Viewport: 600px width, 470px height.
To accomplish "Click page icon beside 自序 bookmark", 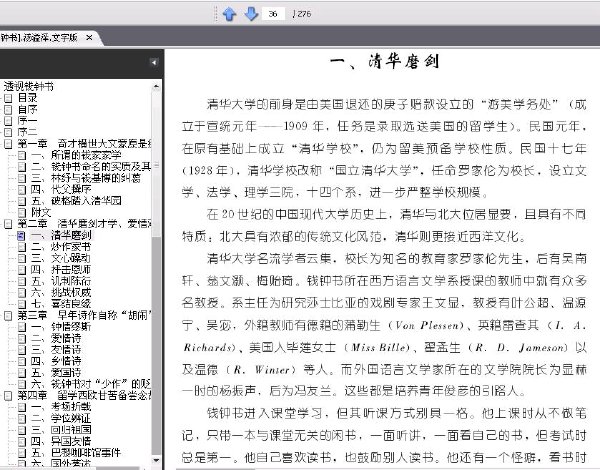I will pos(8,110).
